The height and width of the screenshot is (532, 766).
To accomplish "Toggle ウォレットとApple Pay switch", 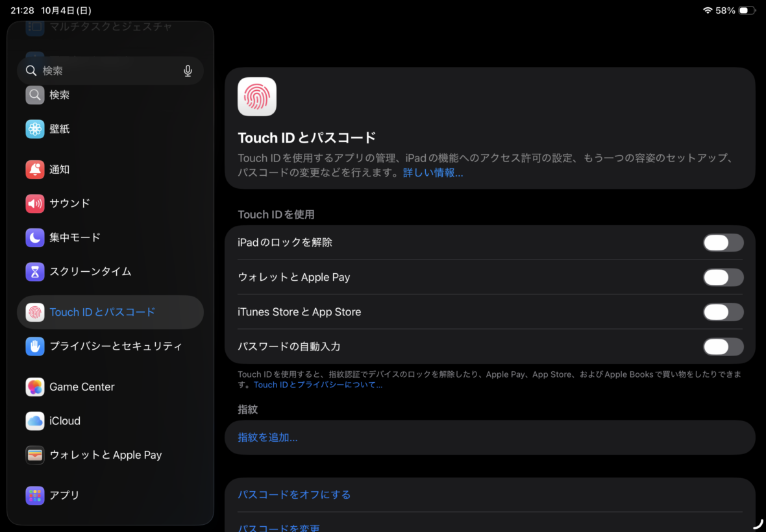I will click(723, 277).
